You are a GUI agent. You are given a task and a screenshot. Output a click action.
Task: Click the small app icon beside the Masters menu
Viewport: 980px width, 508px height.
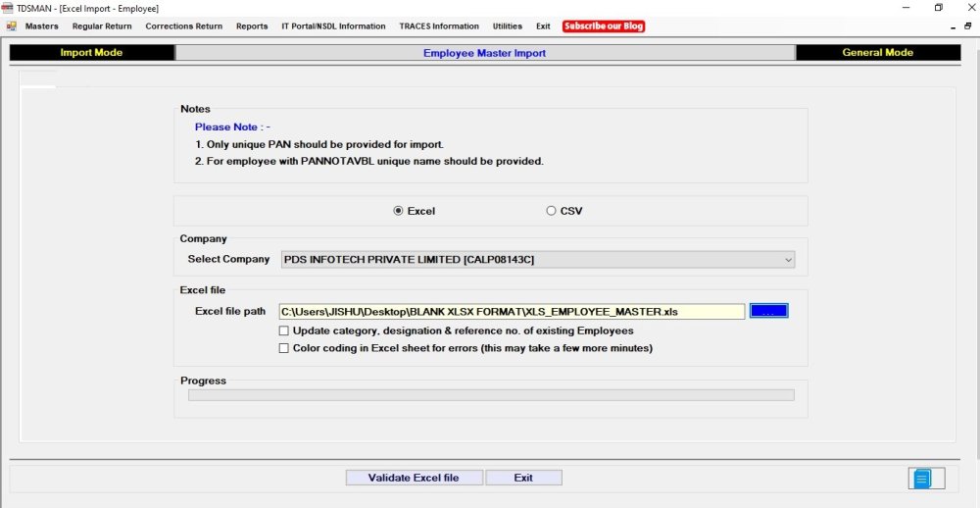click(11, 26)
